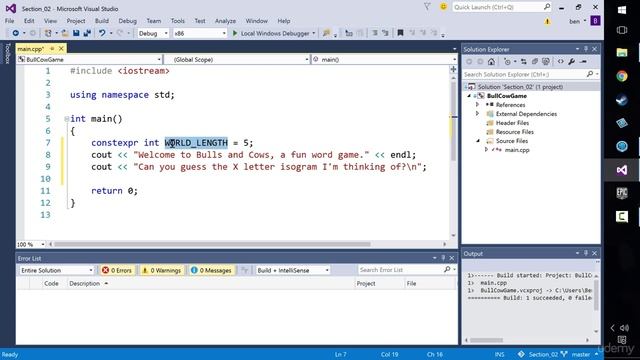
Task: Click the Show All Files icon
Action: pyautogui.click(x=546, y=62)
